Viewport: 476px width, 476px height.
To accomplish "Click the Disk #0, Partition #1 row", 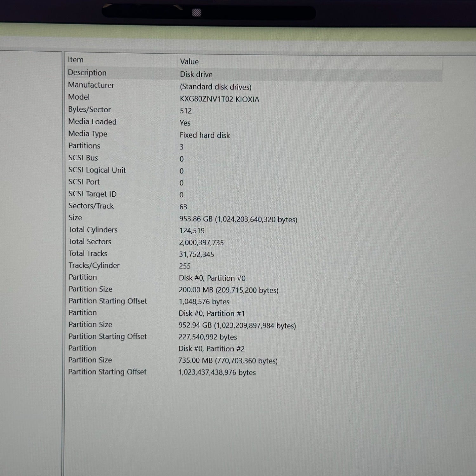I will pos(212,314).
